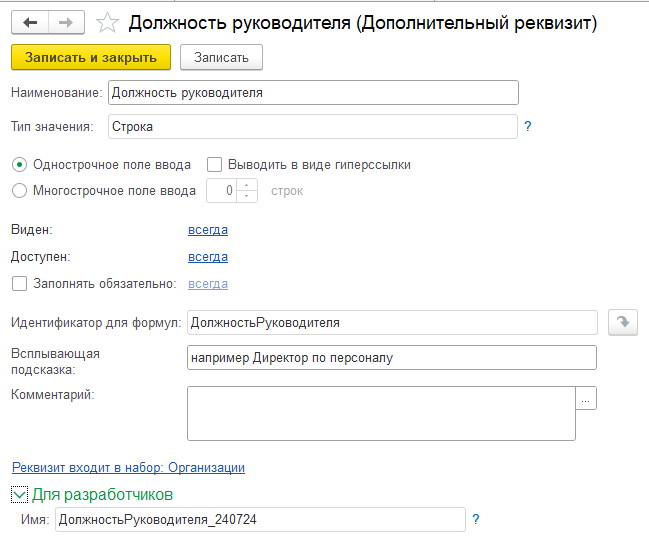Click the back navigation arrow
The image size is (649, 541).
click(30, 21)
